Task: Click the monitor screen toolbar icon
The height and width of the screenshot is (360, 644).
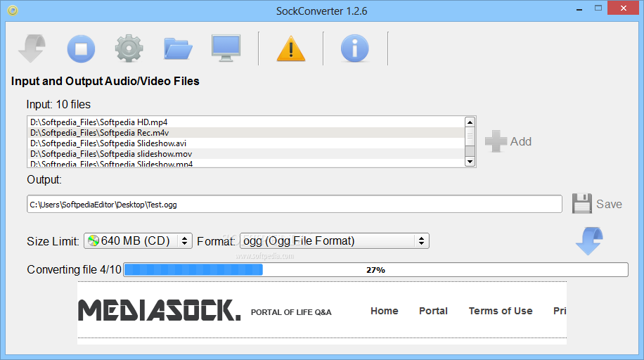Action: tap(226, 49)
